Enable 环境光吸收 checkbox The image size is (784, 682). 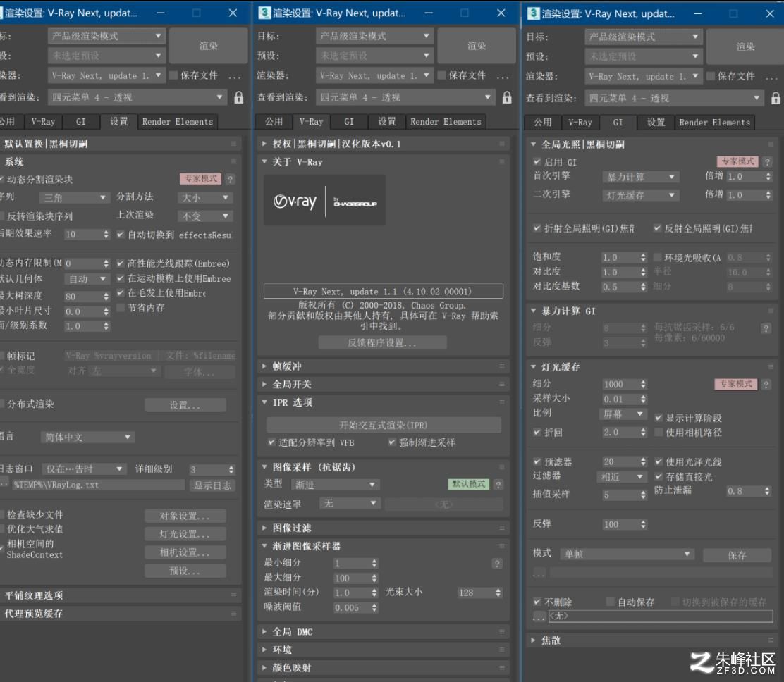pyautogui.click(x=658, y=257)
